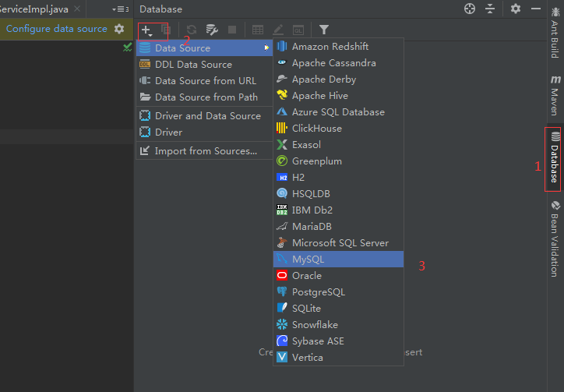Select Snowflake data source
This screenshot has width=564, height=392.
[x=338, y=325]
